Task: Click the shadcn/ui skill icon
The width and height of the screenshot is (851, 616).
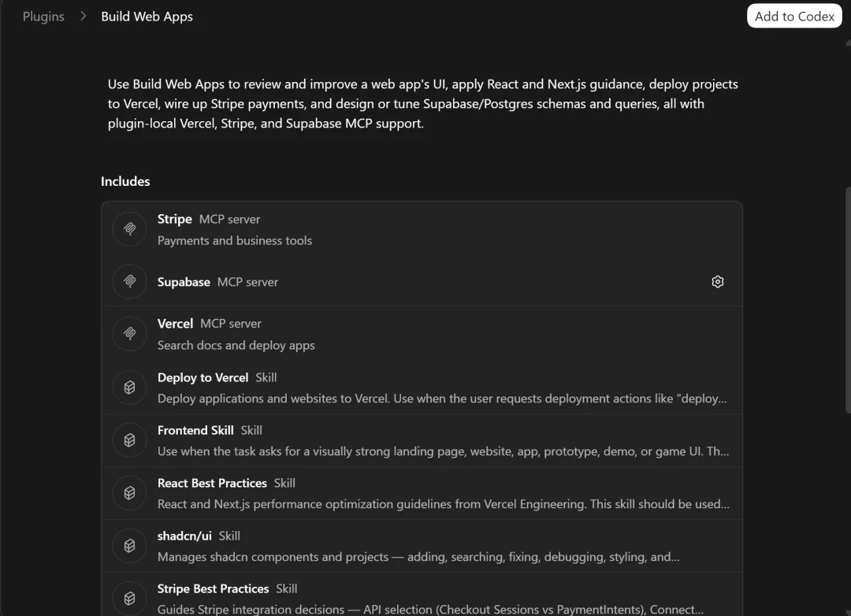Action: [x=130, y=546]
